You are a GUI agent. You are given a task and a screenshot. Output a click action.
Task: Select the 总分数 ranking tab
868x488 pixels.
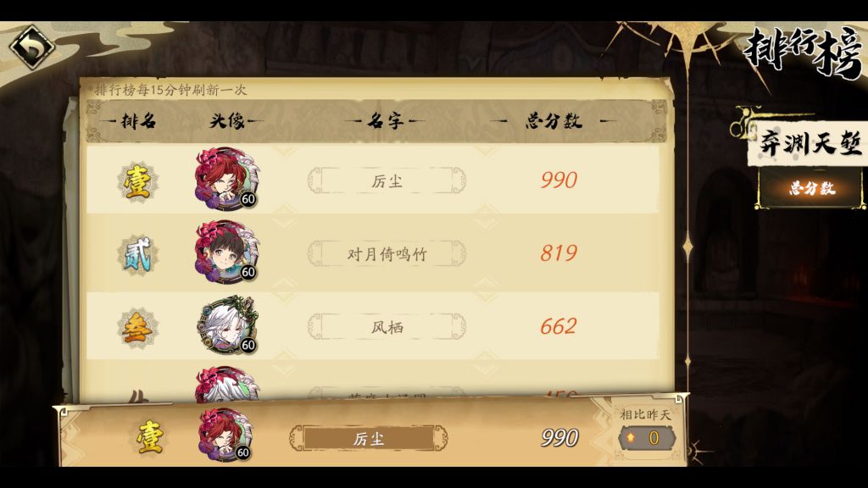[x=811, y=189]
